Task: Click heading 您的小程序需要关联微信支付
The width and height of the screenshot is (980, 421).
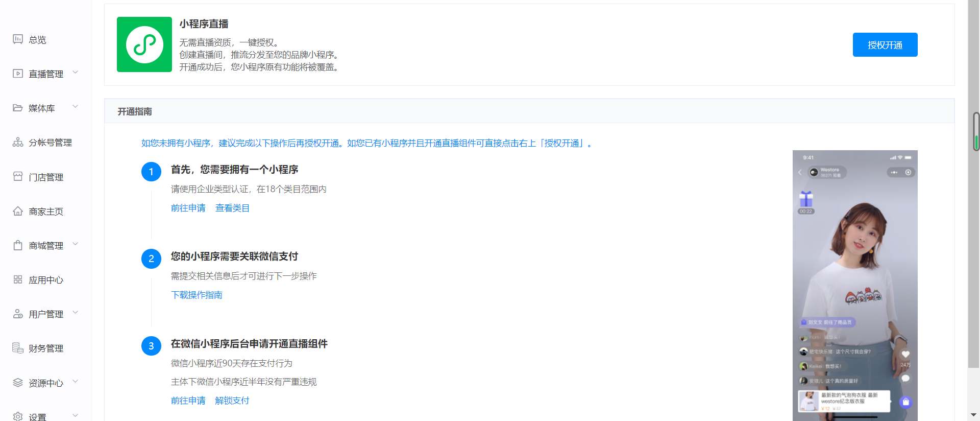Action: tap(234, 256)
